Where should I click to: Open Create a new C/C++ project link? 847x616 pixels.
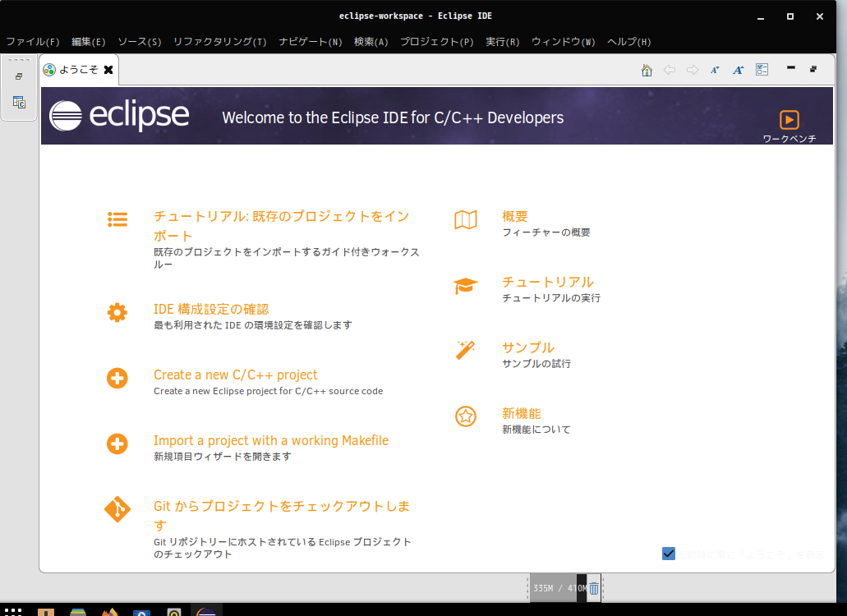(236, 375)
